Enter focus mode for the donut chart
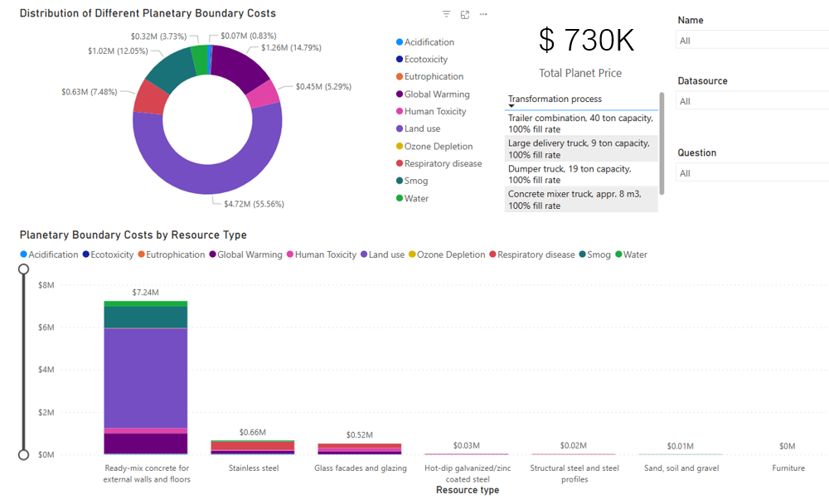 tap(465, 14)
